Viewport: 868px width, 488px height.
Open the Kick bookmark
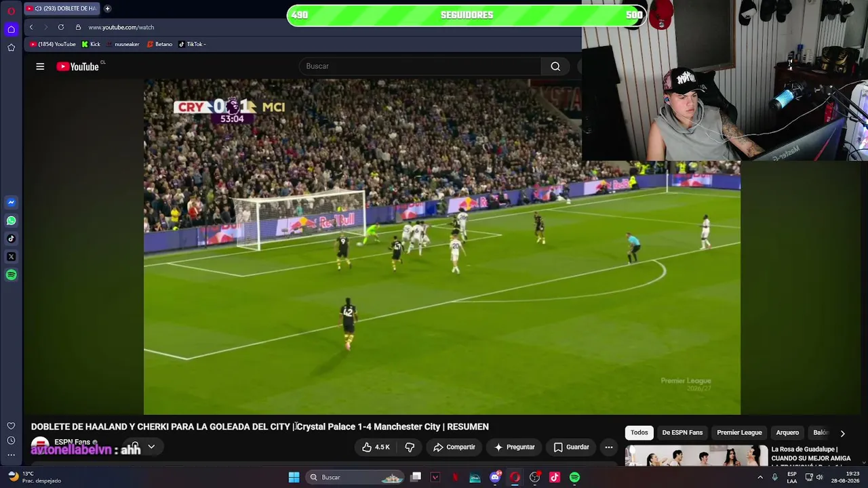click(x=91, y=44)
